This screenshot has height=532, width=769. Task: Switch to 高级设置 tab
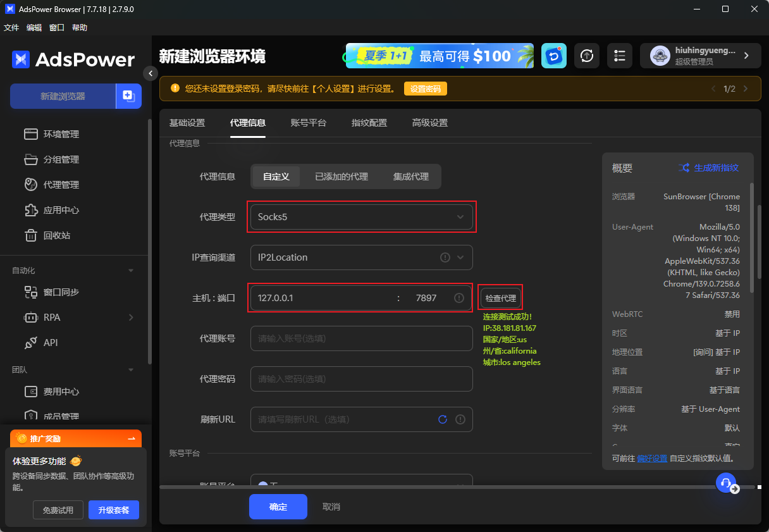point(430,123)
